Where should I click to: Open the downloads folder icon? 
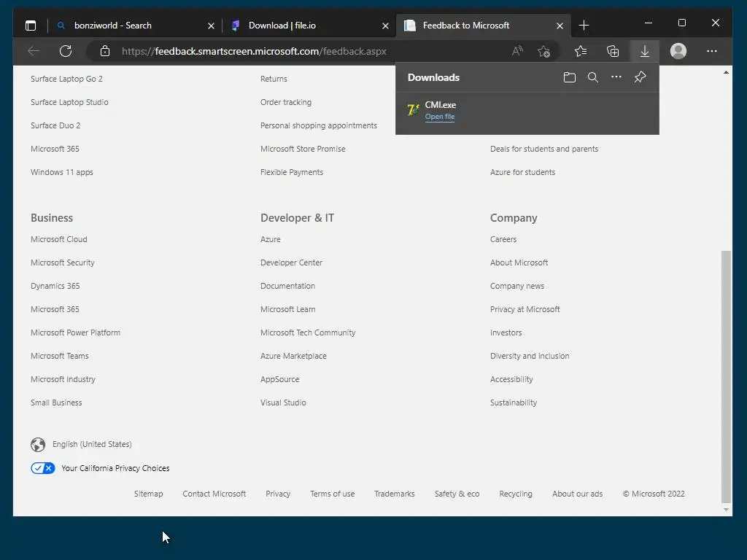coord(569,77)
